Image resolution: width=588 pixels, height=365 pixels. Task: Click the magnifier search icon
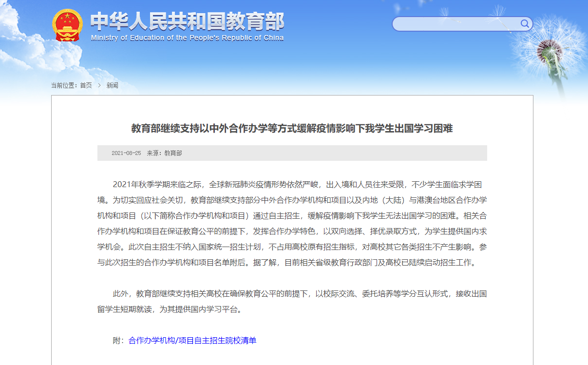point(525,23)
